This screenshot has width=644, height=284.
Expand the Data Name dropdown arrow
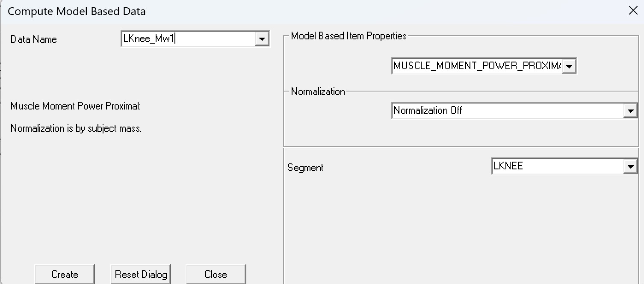pos(262,39)
